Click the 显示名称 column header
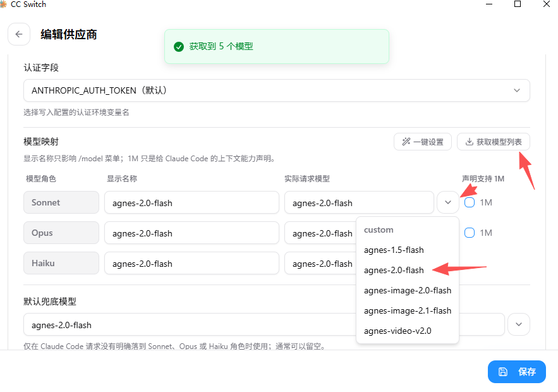The width and height of the screenshot is (558, 392). (122, 179)
